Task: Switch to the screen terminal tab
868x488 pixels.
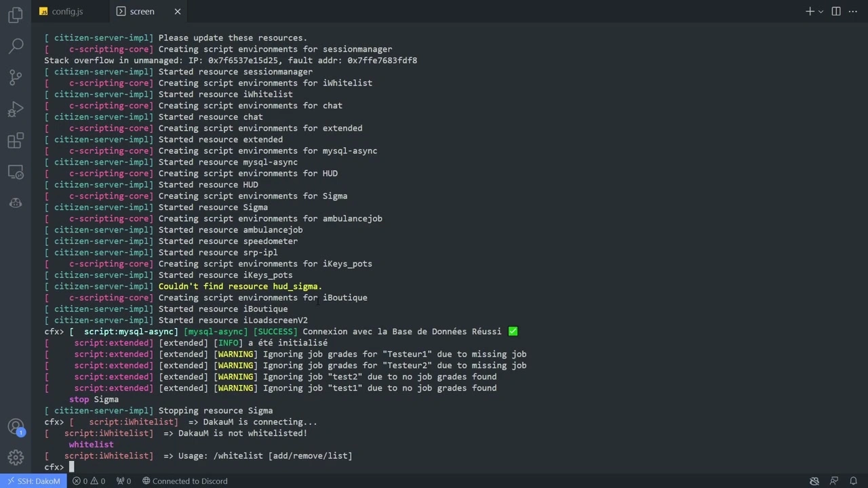Action: [142, 11]
